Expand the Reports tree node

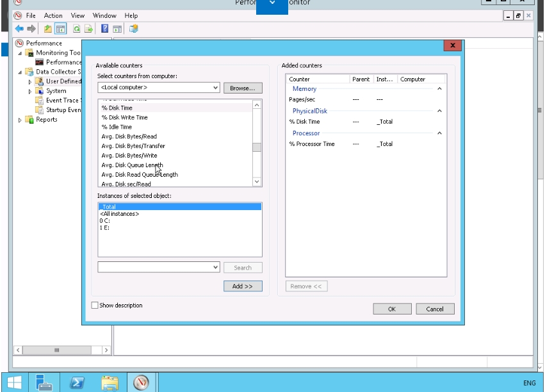[20, 120]
